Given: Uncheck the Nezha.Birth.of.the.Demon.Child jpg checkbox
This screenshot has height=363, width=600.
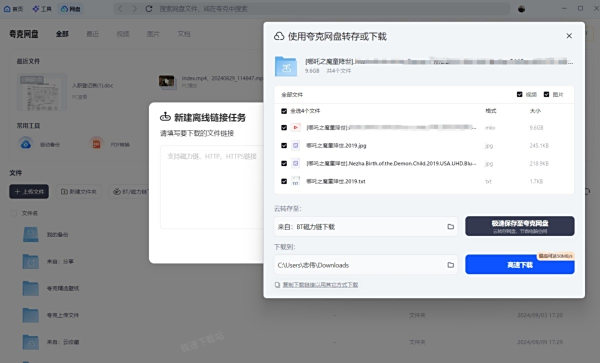Looking at the screenshot, I should [284, 163].
